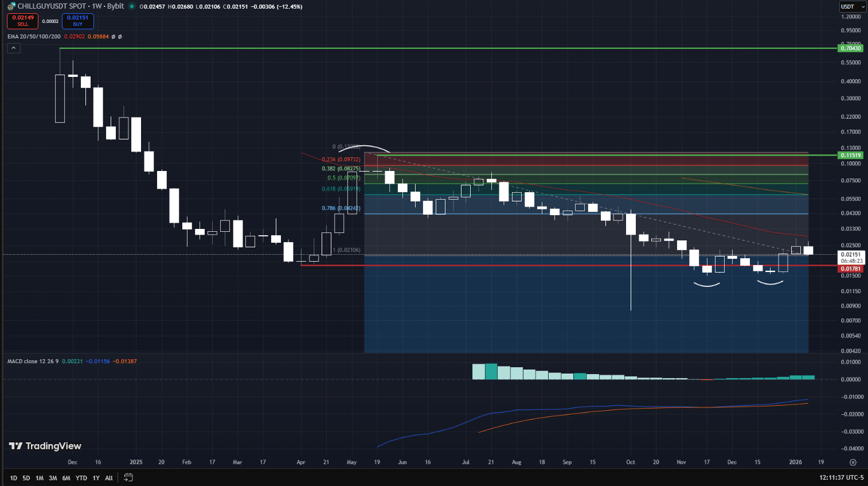Select the YTD range tab
The width and height of the screenshot is (868, 486).
tap(81, 477)
